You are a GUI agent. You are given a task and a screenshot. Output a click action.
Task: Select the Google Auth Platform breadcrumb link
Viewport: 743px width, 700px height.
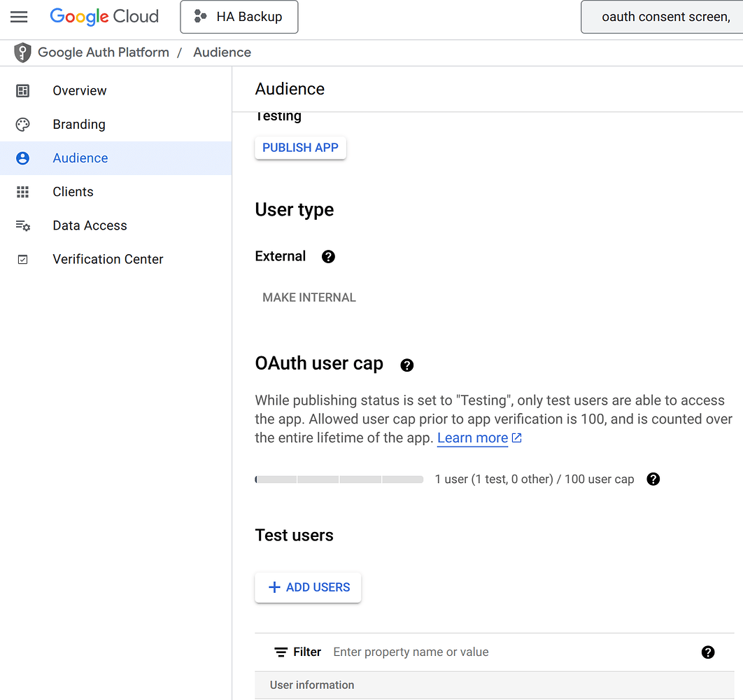pos(103,52)
